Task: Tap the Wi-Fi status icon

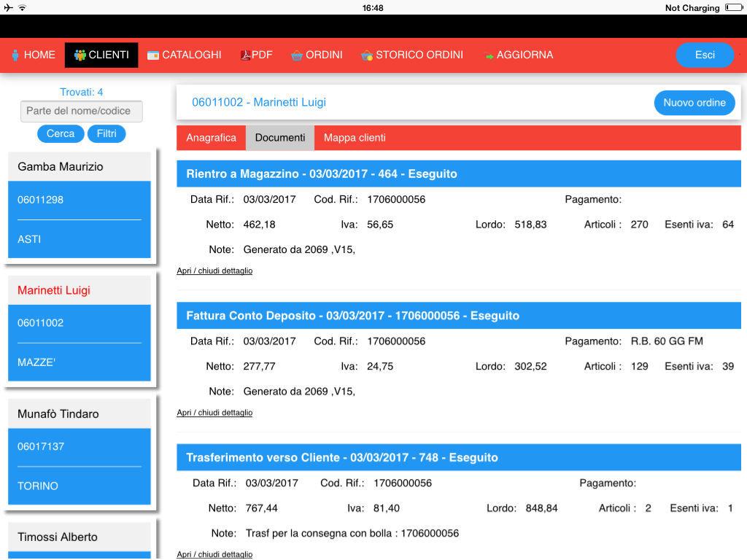Action: pyautogui.click(x=22, y=7)
